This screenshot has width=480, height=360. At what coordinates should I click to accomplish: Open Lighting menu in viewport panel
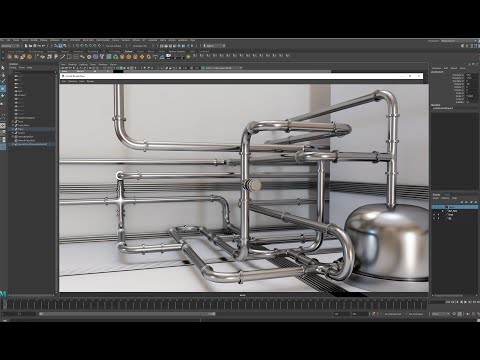click(83, 64)
